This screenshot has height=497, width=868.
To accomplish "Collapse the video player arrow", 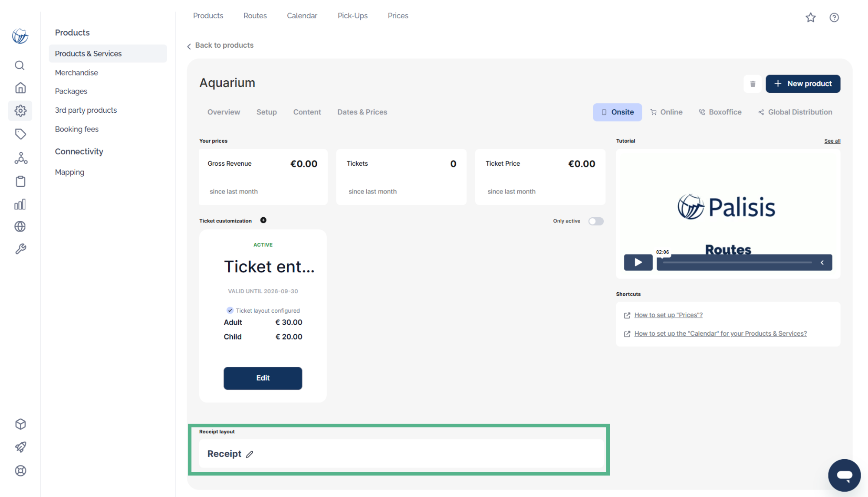I will pos(822,262).
